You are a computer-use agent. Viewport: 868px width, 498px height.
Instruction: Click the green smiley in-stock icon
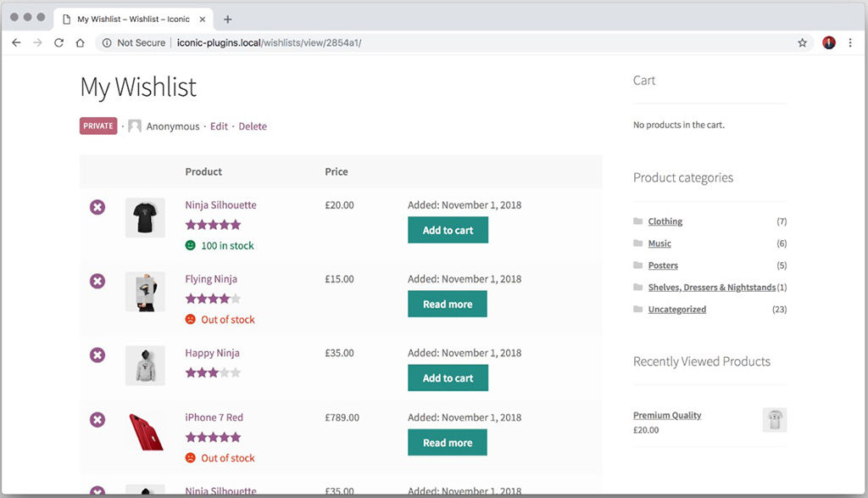(191, 245)
